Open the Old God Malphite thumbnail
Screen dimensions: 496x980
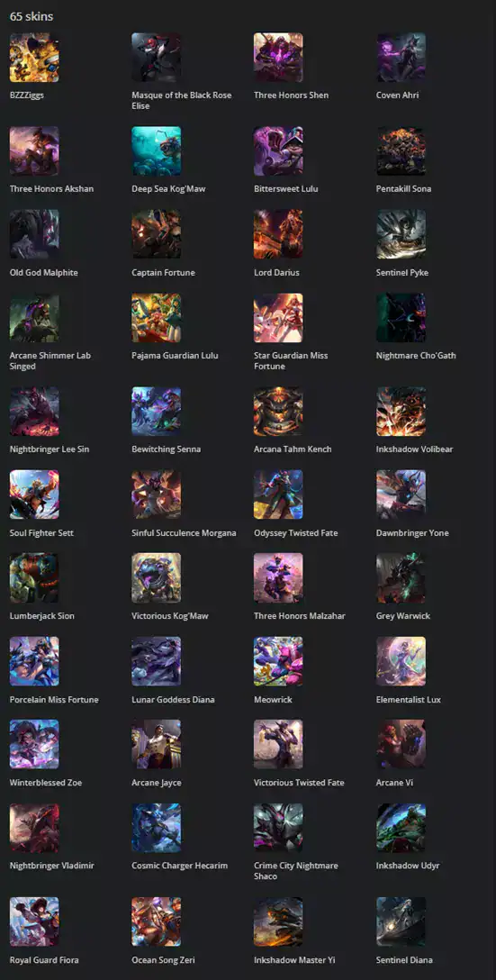(34, 234)
